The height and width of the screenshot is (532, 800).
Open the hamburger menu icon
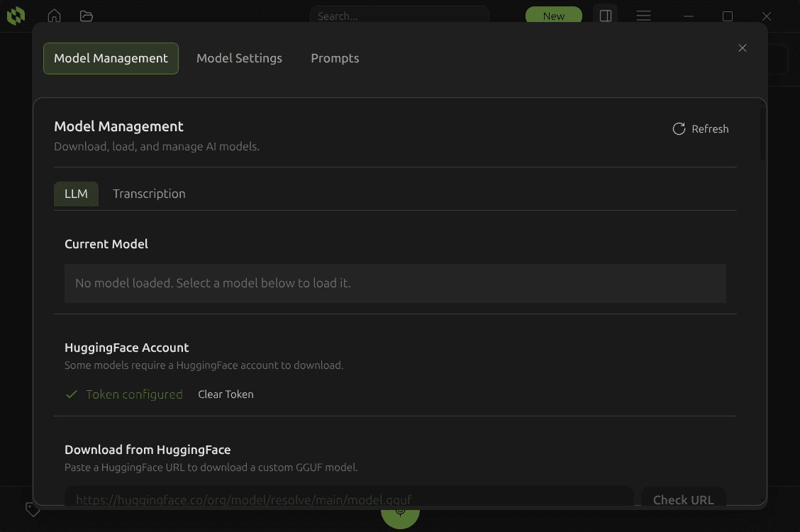coord(643,16)
